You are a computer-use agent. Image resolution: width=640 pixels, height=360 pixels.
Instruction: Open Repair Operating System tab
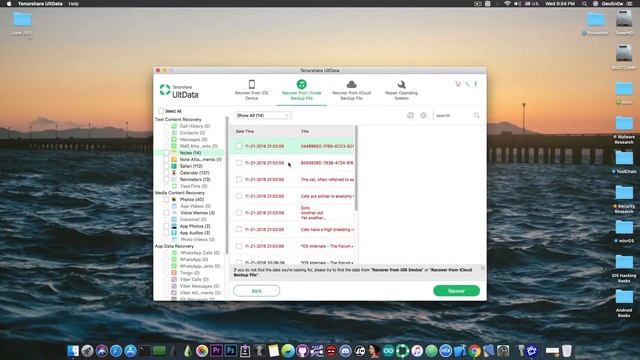pos(401,90)
